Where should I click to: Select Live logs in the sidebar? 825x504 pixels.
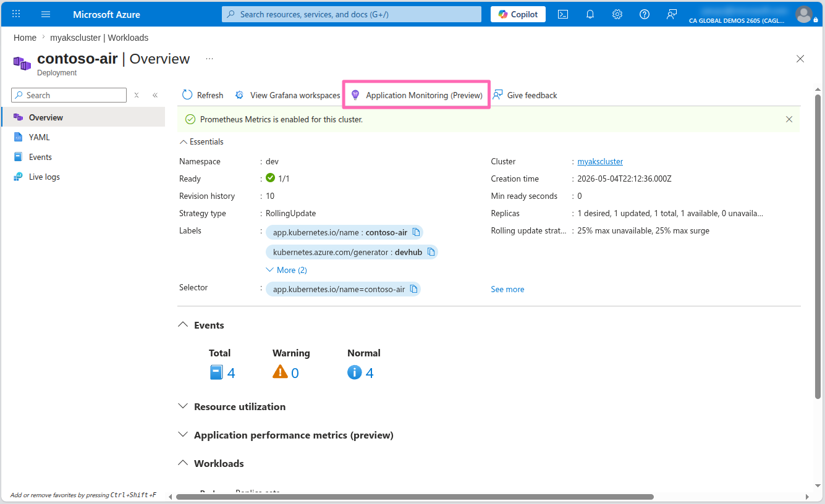click(83, 177)
